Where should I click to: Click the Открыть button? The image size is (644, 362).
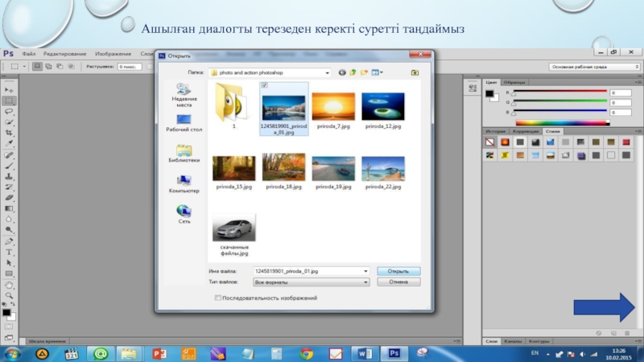[x=398, y=271]
